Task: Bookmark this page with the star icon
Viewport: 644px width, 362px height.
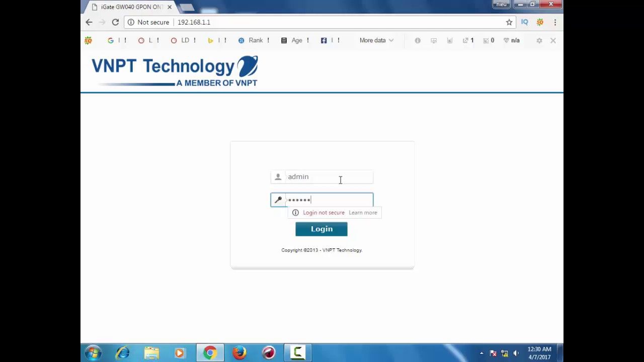Action: coord(509,22)
